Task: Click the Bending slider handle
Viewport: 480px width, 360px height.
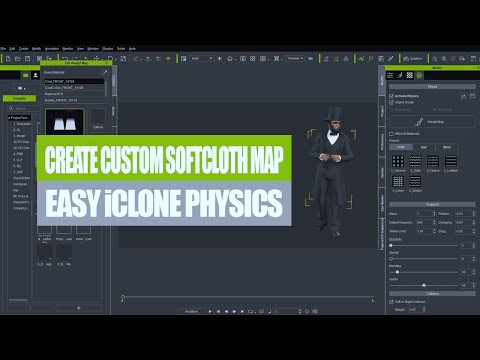Action: pos(397,272)
